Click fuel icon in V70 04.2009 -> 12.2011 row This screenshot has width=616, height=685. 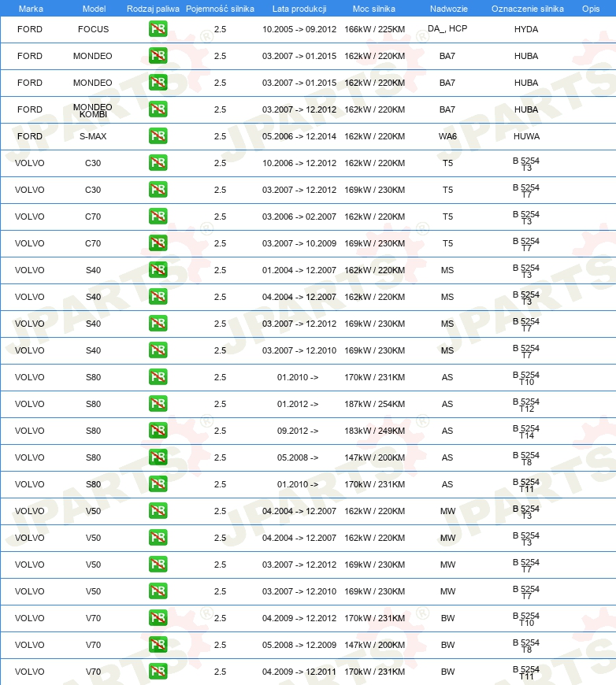click(158, 671)
